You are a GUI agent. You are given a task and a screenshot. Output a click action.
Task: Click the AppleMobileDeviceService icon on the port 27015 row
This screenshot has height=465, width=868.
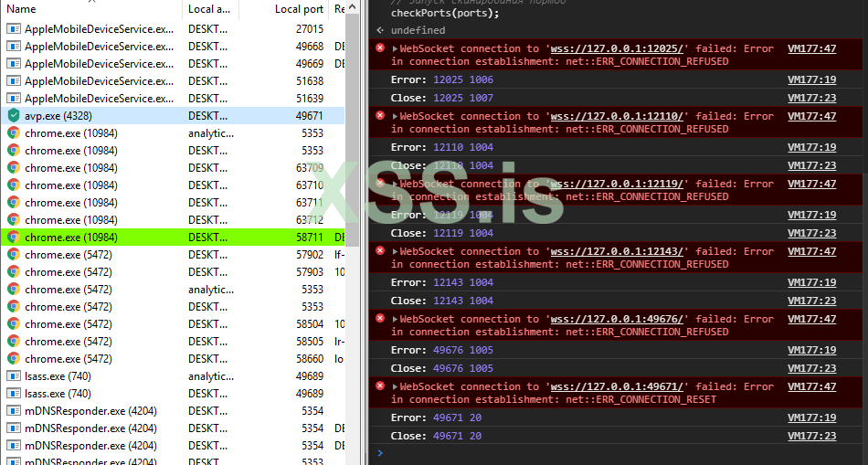point(14,29)
